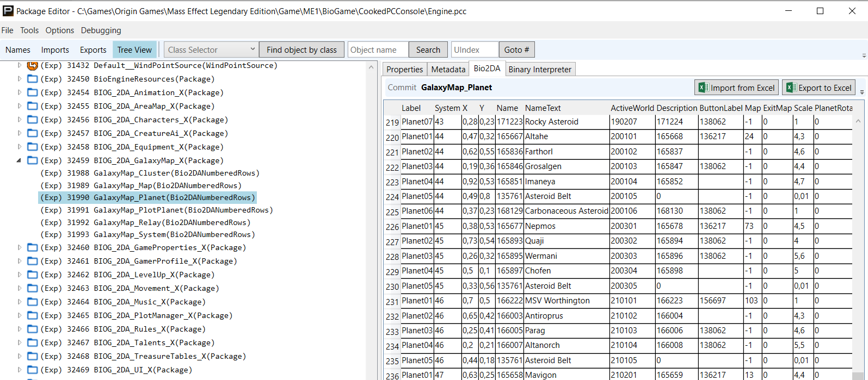The width and height of the screenshot is (868, 380).
Task: Expand the BIOG_2DA_GameProperties_X tree node
Action: tap(20, 247)
